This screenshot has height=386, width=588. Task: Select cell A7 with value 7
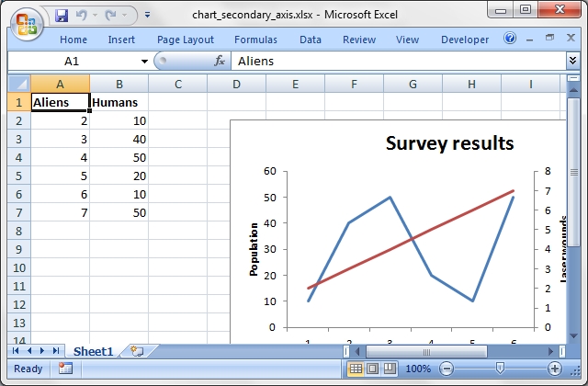click(x=60, y=212)
